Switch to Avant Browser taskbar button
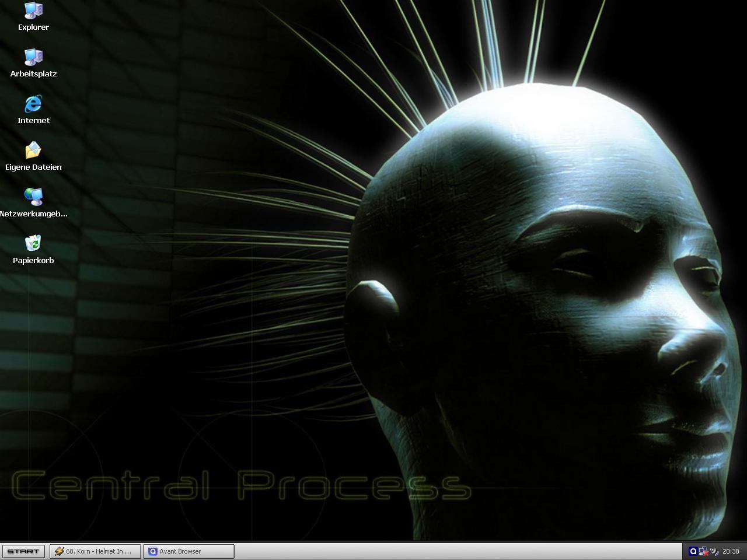The image size is (747, 560). pos(189,551)
